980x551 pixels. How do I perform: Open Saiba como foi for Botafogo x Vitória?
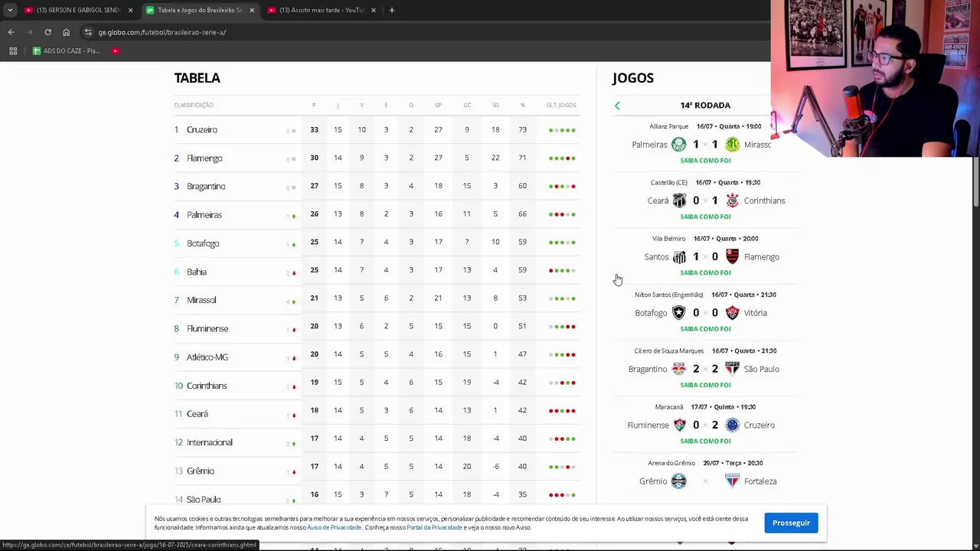(x=705, y=329)
